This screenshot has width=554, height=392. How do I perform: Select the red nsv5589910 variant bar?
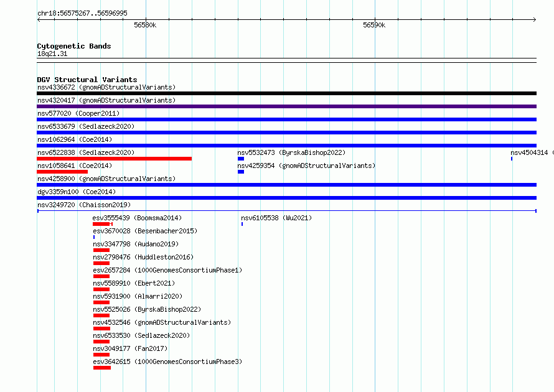pos(101,289)
